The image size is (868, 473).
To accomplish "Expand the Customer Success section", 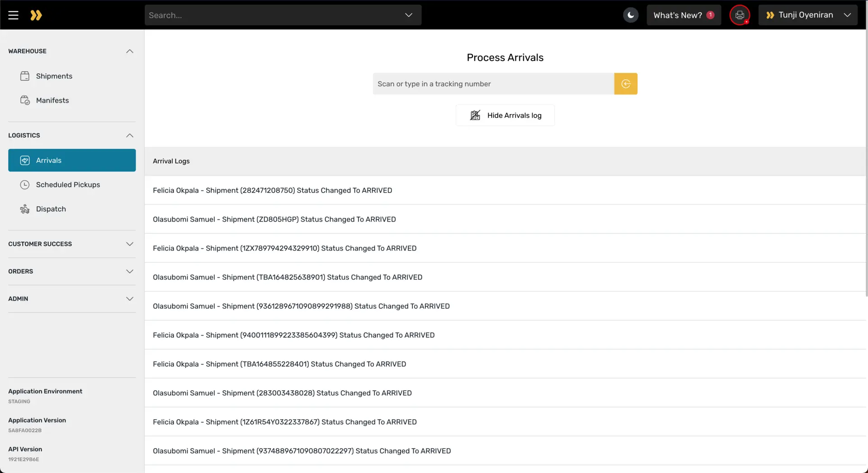I will pos(72,244).
